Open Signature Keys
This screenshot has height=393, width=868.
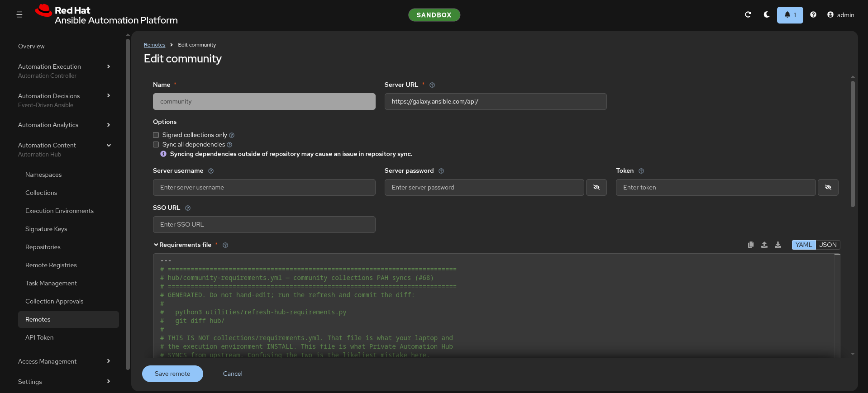click(46, 229)
